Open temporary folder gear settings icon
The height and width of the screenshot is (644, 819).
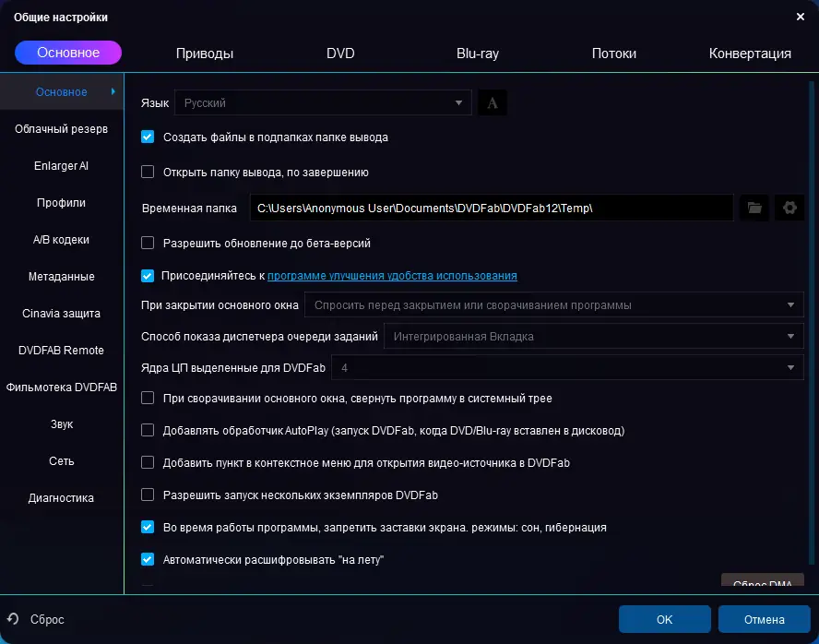(789, 208)
